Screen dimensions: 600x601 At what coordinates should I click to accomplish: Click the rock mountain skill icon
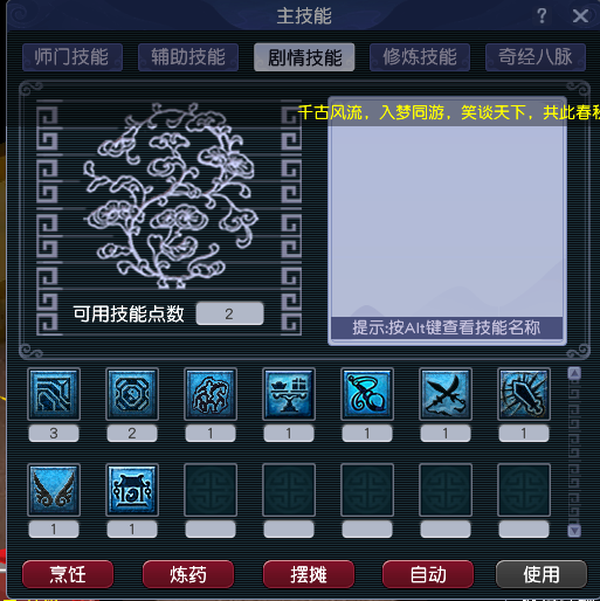[210, 394]
